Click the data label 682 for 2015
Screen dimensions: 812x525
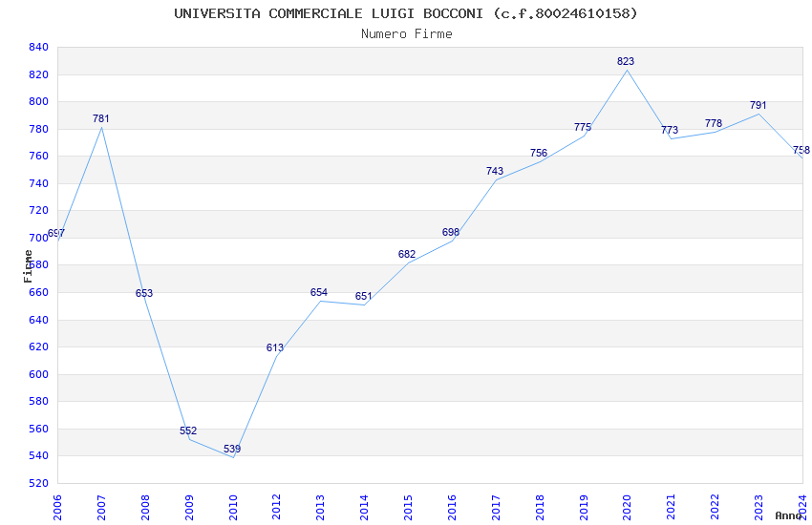pos(407,255)
